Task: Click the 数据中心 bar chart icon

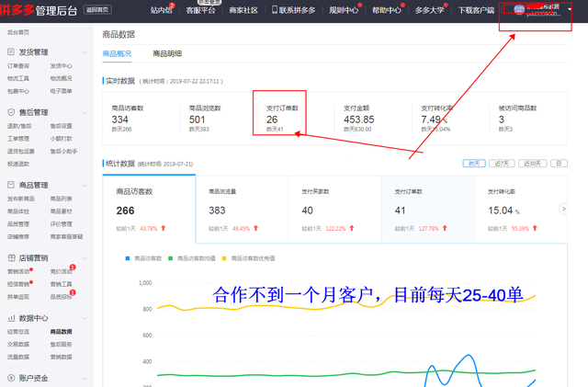Action: (x=11, y=318)
